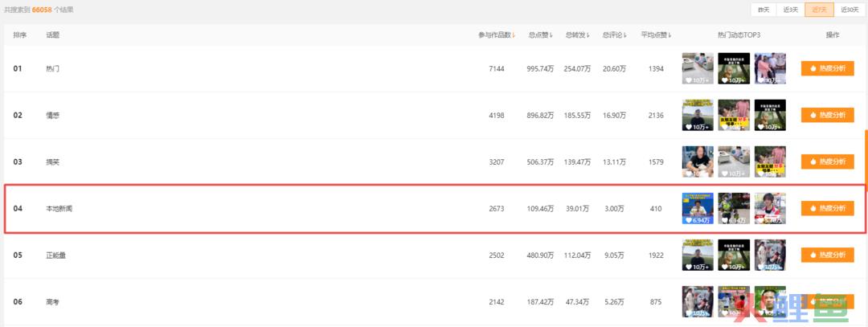Open 热度分析 for the 情感 topic

tap(828, 115)
